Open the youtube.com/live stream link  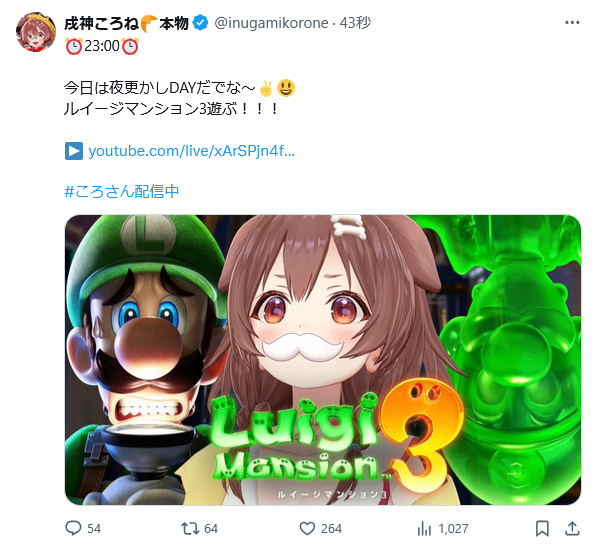tap(191, 151)
